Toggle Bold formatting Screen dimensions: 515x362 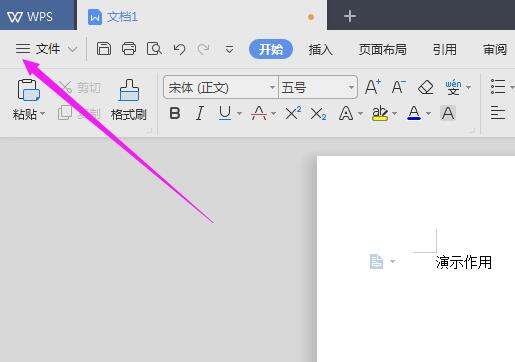175,113
